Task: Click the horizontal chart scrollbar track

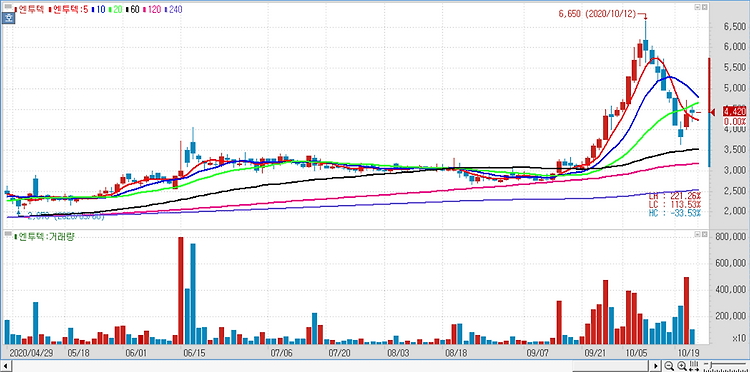Action: coord(331,366)
